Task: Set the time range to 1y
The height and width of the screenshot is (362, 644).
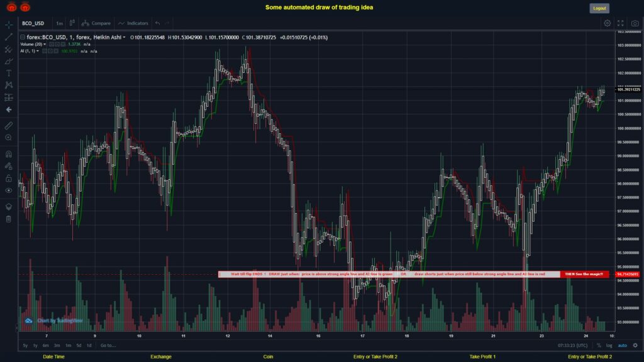Action: tap(35, 346)
